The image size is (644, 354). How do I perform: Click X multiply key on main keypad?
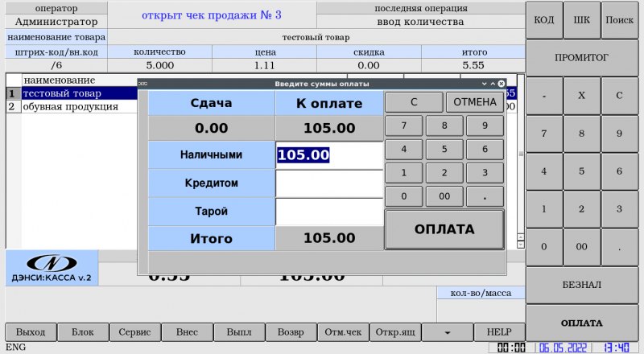click(x=581, y=96)
